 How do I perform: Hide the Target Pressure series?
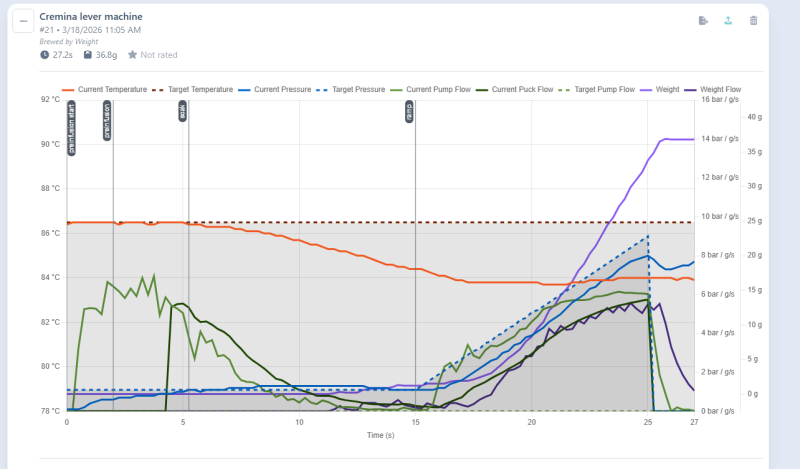(351, 89)
